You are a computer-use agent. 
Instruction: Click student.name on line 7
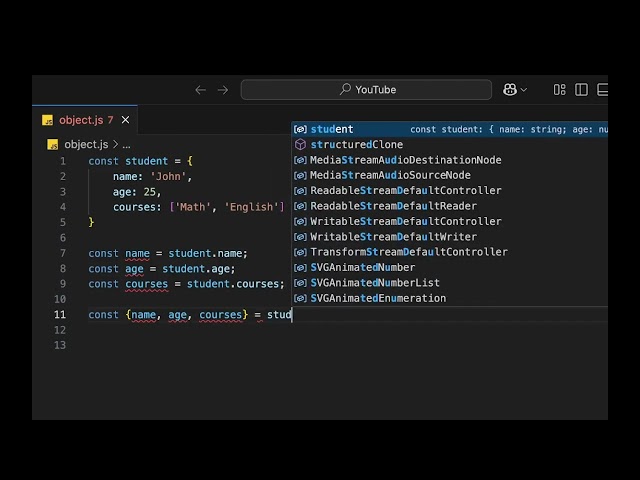pyautogui.click(x=205, y=253)
